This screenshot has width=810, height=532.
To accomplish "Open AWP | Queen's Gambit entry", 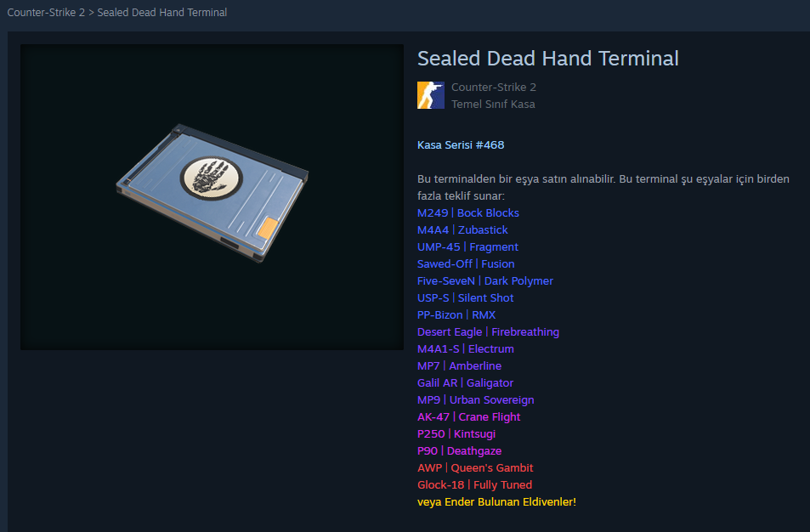I will 475,468.
